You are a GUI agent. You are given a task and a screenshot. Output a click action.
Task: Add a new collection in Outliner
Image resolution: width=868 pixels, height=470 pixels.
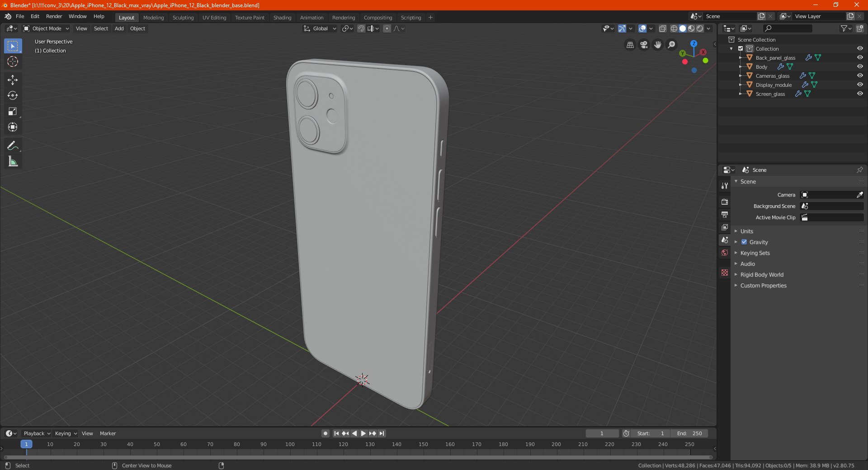pyautogui.click(x=859, y=28)
